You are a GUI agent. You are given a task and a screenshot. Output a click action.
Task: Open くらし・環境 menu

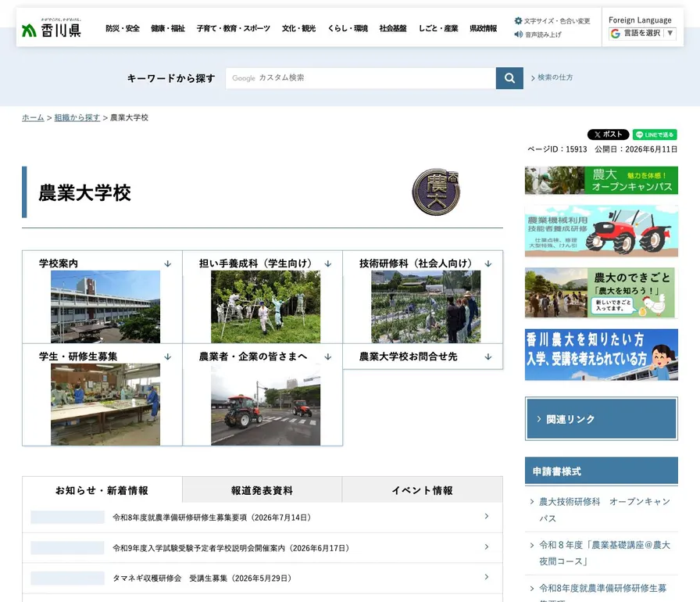(348, 29)
